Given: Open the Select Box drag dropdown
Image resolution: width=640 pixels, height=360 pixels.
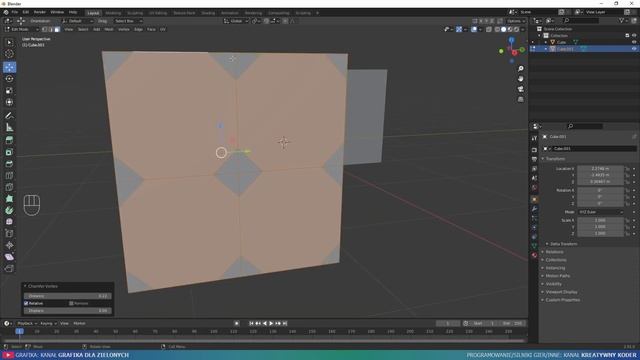Looking at the screenshot, I should click(128, 21).
